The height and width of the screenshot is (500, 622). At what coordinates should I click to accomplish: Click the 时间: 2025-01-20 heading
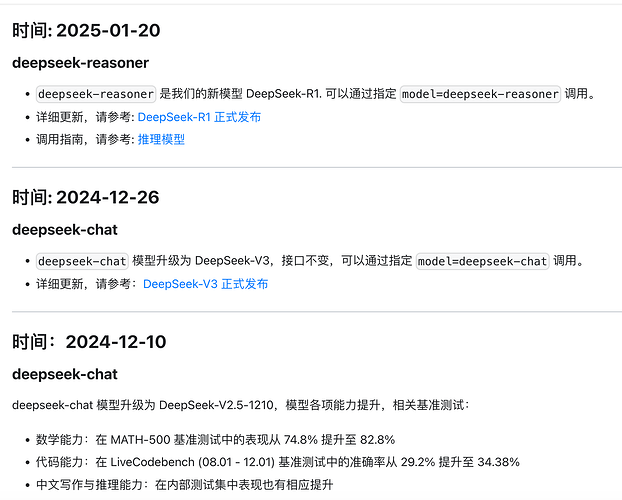pos(86,31)
